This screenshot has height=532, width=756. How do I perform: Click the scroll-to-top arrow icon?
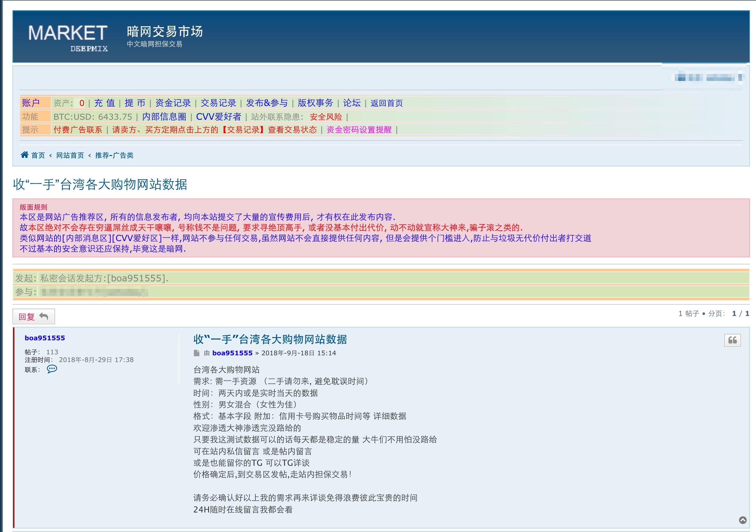743,520
